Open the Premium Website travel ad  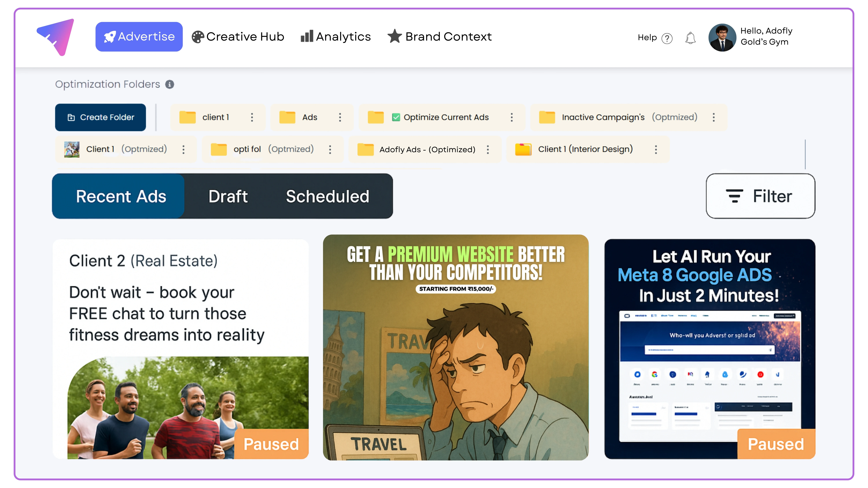456,348
